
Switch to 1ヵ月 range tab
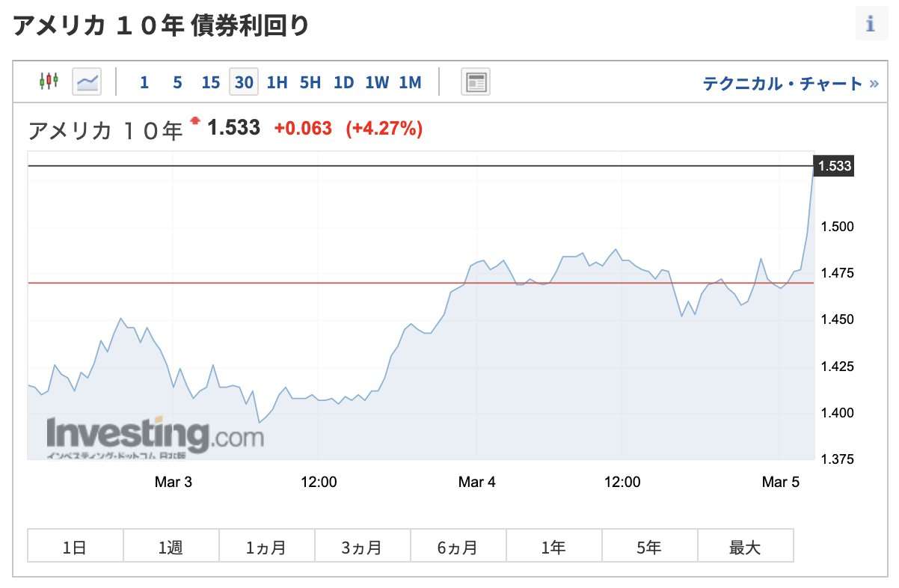267,546
